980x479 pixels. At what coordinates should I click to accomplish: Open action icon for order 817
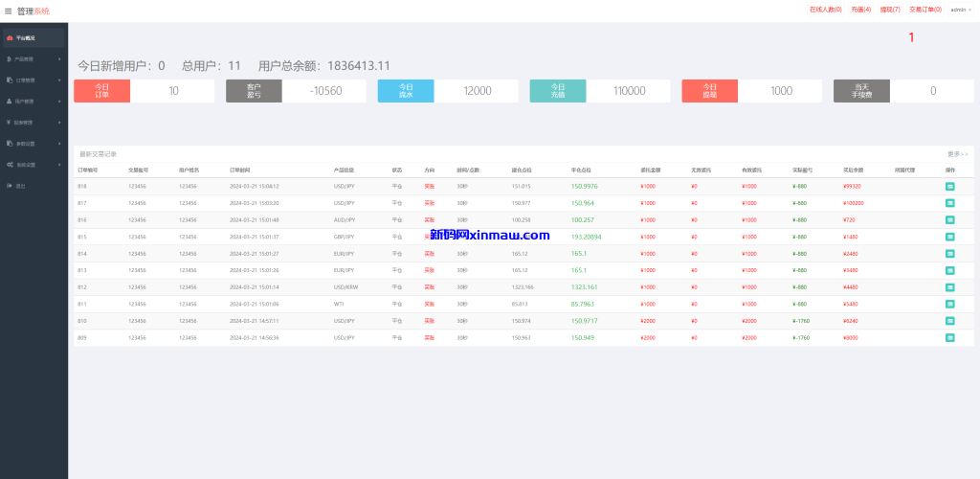coord(950,202)
